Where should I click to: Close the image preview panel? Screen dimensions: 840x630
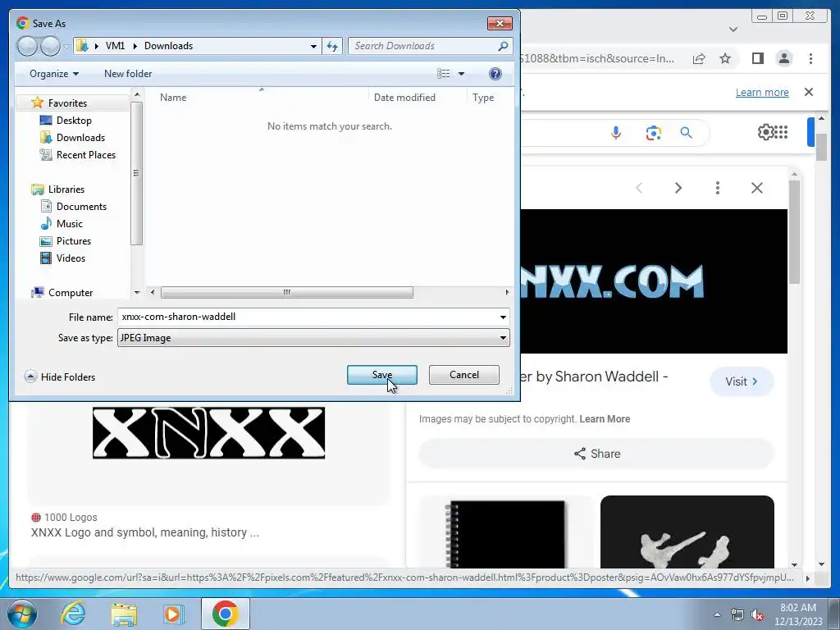coord(757,188)
